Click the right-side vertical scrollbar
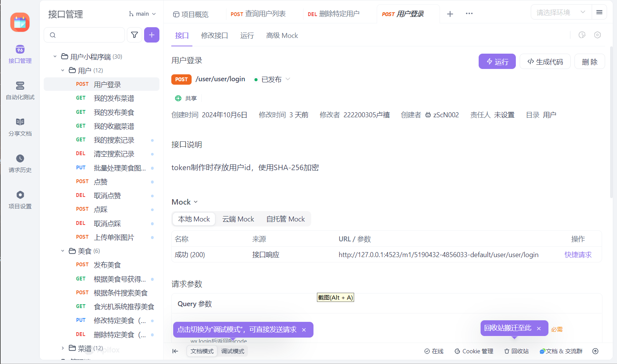Screen dimensions: 617x364 click(611, 122)
